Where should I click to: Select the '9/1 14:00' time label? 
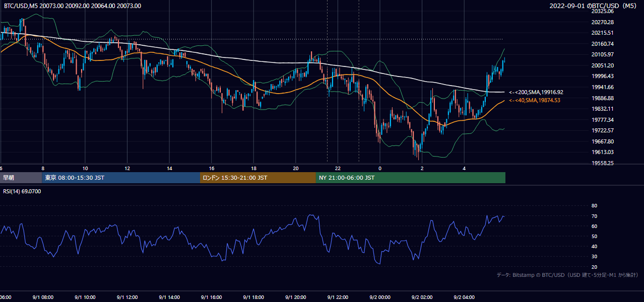tap(169, 297)
